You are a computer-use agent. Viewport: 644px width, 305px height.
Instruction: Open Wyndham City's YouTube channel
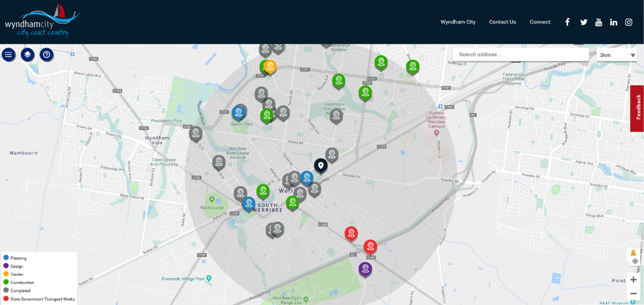(598, 22)
